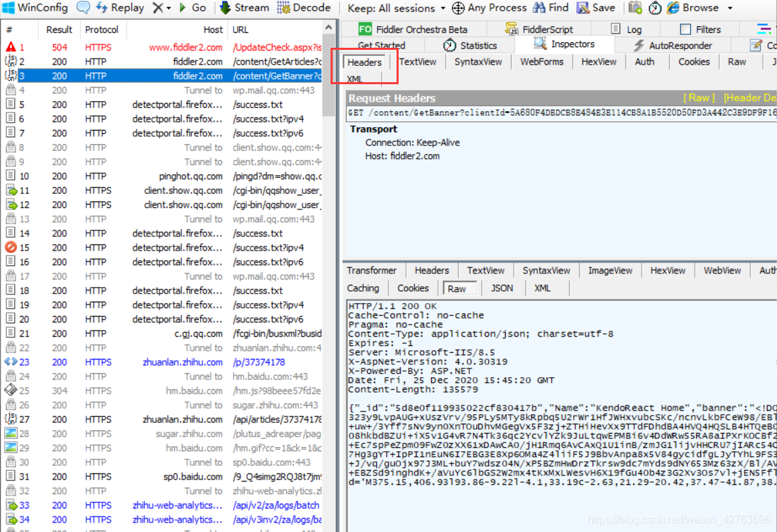This screenshot has height=532, width=777.
Task: Open response HexView tab
Action: pyautogui.click(x=667, y=271)
